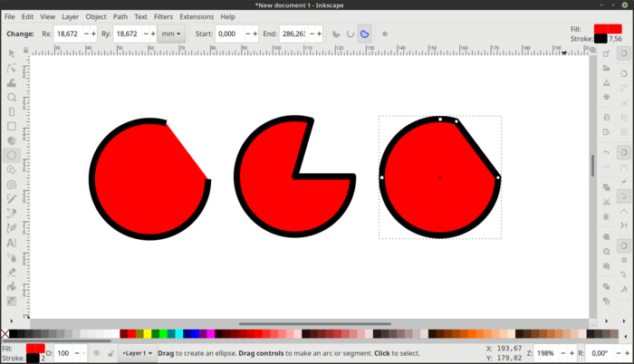The image size is (634, 364).
Task: Toggle current layer lock icon
Action: pyautogui.click(x=110, y=353)
